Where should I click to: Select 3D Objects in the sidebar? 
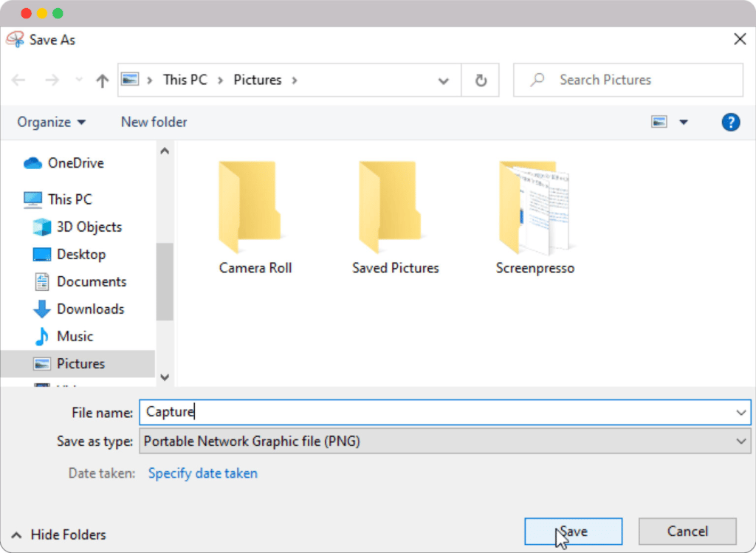point(89,227)
